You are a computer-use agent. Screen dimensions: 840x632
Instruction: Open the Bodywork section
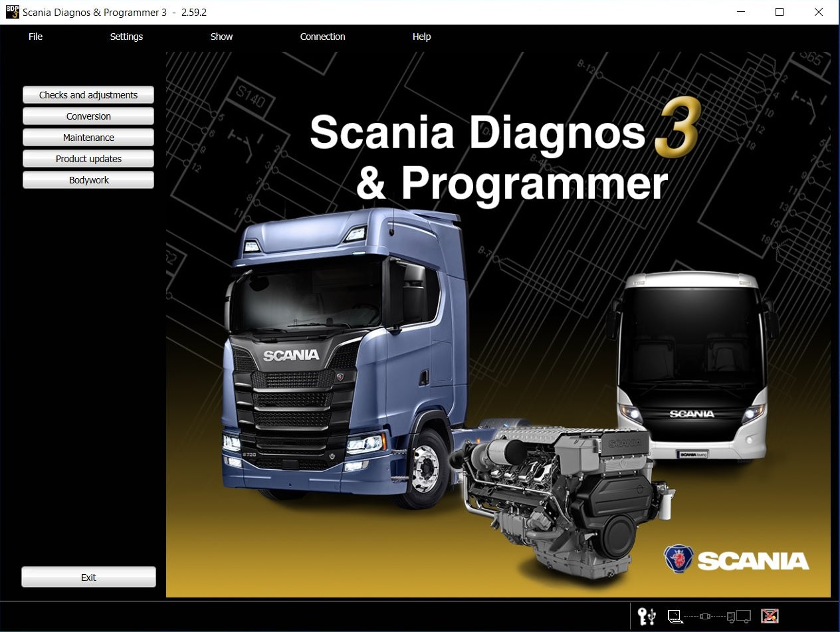coord(88,180)
